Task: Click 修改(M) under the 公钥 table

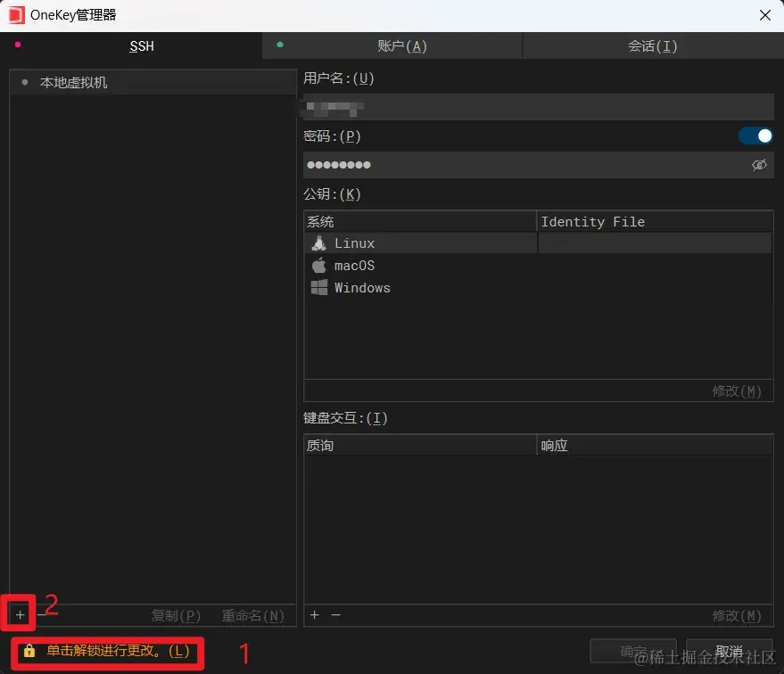Action: pos(737,390)
